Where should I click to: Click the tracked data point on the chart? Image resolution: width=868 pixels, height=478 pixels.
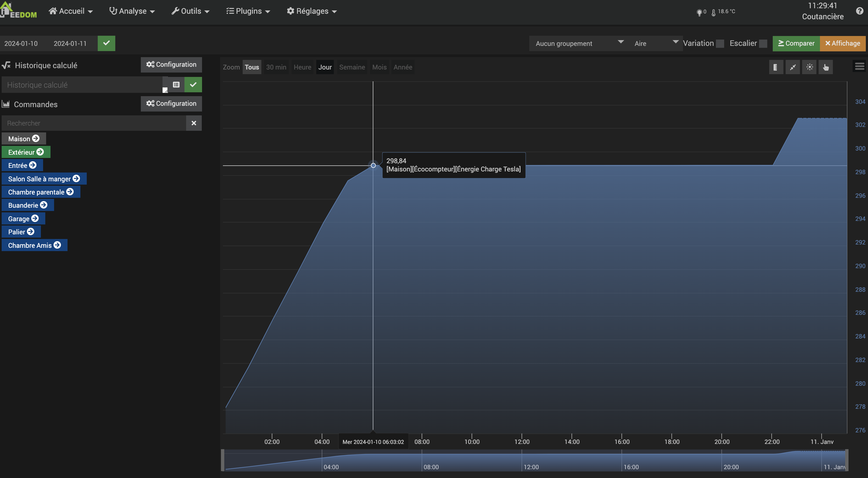tap(373, 165)
